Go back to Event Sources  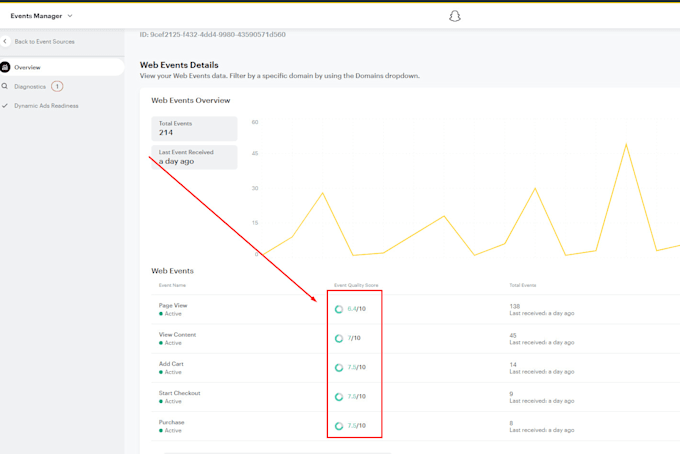(x=44, y=42)
